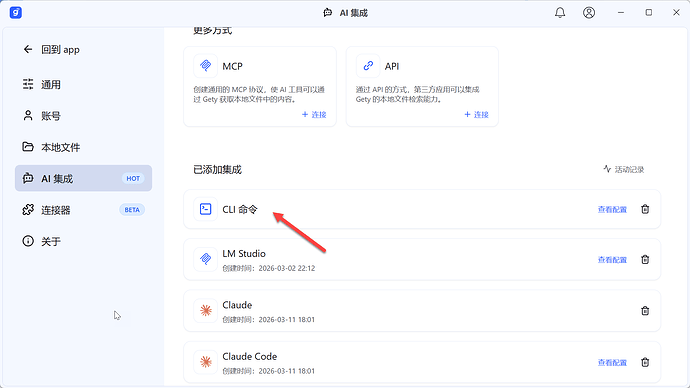Click the MCP card title
The width and height of the screenshot is (690, 388).
tap(232, 66)
